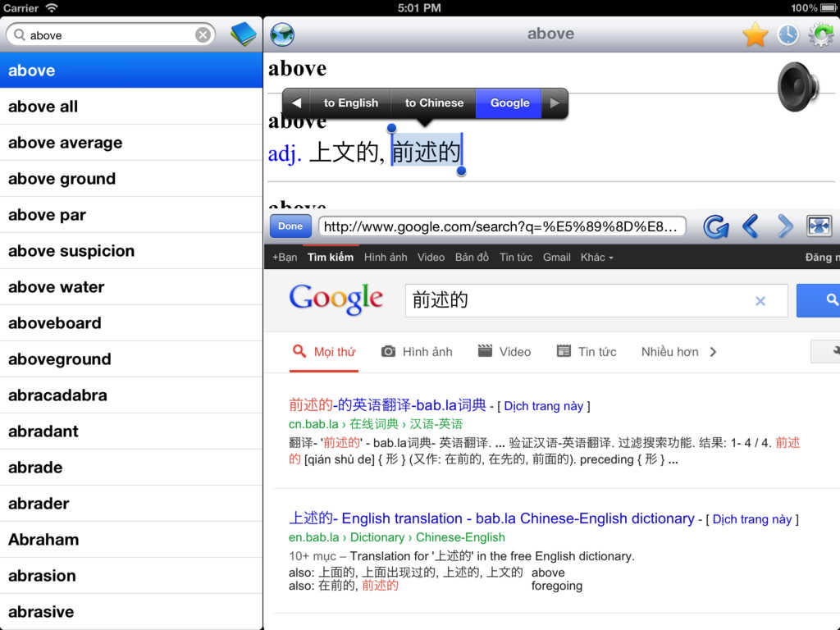Select 'Tìm kiếm' in Google top bar
This screenshot has height=630, width=840.
coord(331,257)
